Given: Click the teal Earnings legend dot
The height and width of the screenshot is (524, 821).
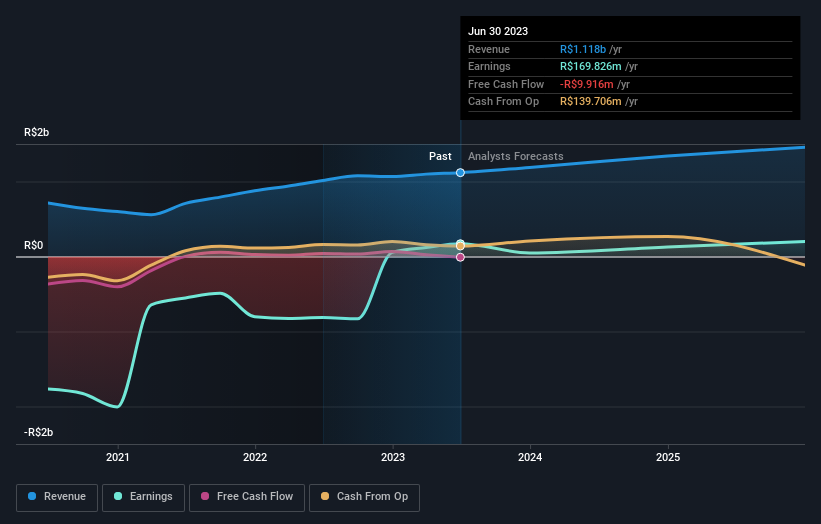Looking at the screenshot, I should tap(118, 496).
